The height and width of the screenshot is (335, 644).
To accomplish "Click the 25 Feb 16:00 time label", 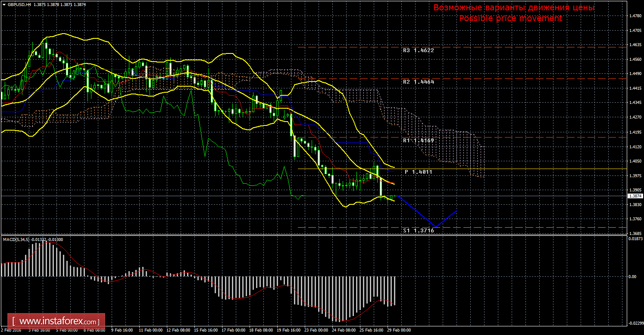I will [371, 330].
